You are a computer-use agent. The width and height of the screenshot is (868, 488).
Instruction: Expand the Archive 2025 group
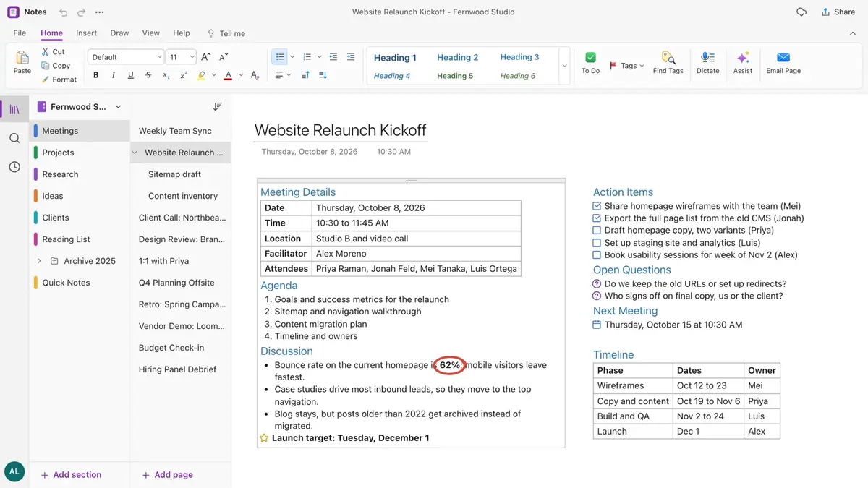tap(39, 261)
